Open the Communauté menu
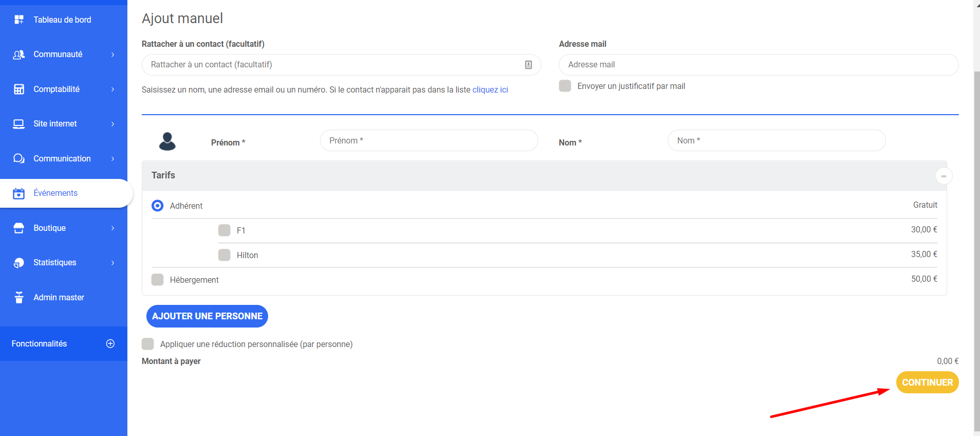The height and width of the screenshot is (436, 980). (x=64, y=55)
